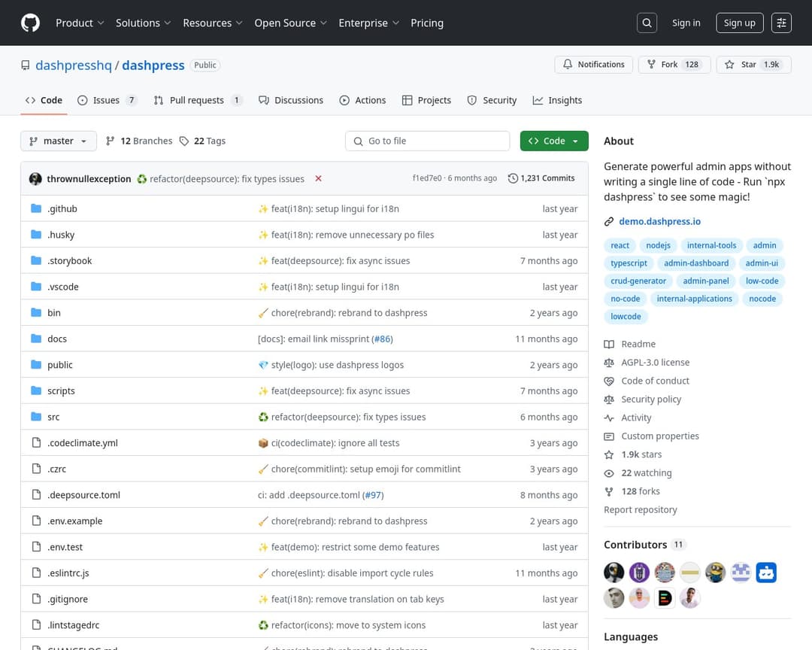Switch to the Projects tab
Viewport: 812px width, 650px height.
427,100
